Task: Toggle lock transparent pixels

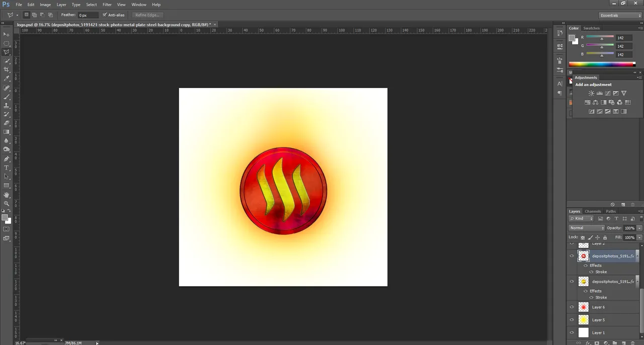Action: coord(583,237)
